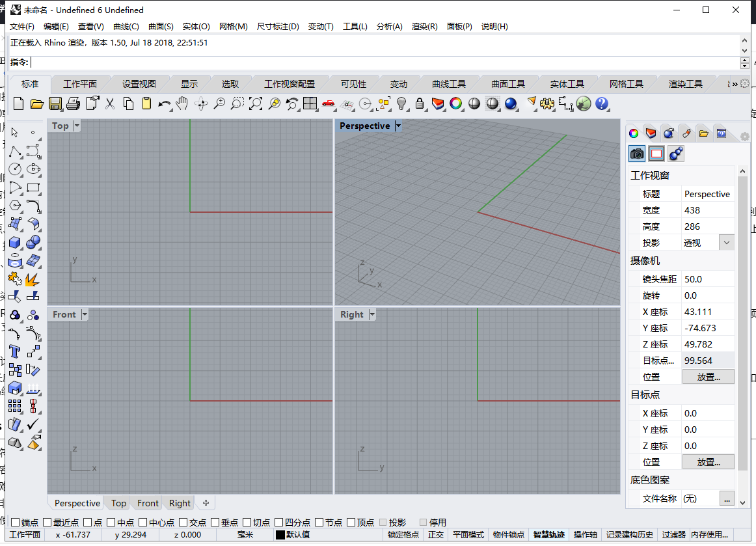Image resolution: width=756 pixels, height=546 pixels.
Task: Enable the 端点 object snap checkbox
Action: point(16,523)
